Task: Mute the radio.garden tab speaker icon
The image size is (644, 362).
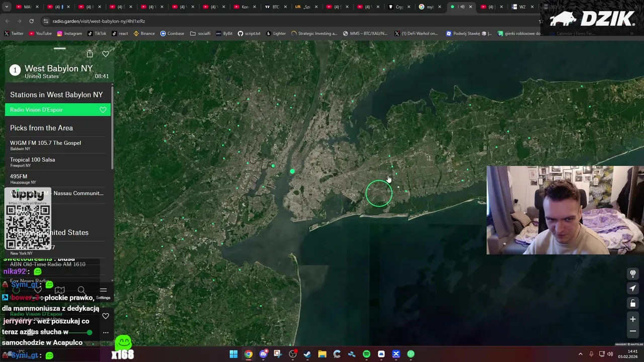Action: [462, 7]
